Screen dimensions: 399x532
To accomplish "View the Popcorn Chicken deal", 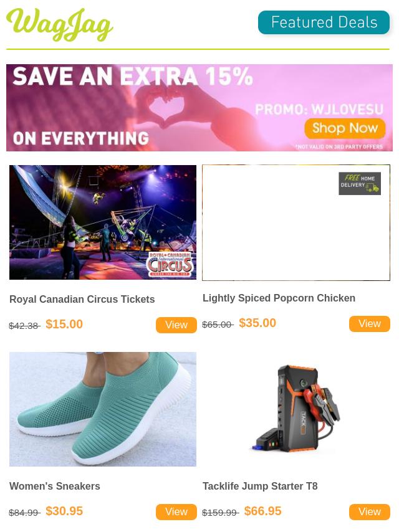I will tap(370, 324).
